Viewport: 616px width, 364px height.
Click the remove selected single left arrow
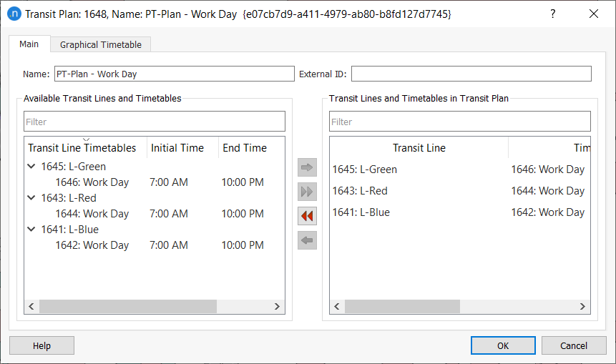point(307,240)
